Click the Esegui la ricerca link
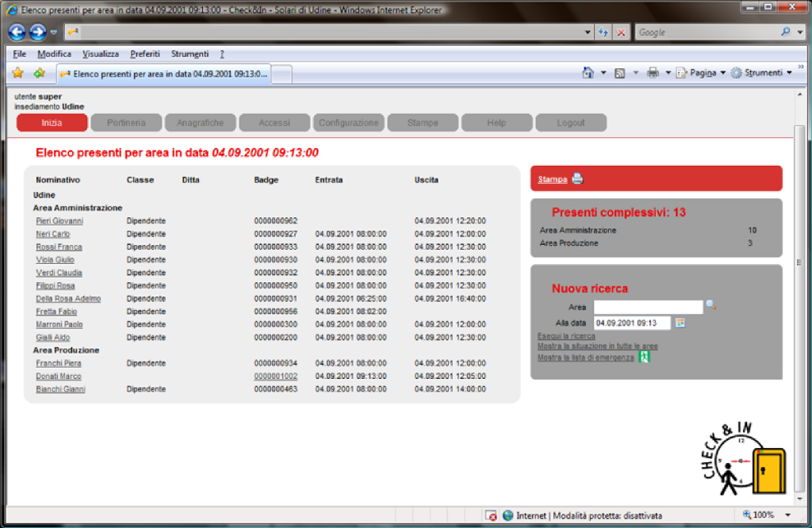 pos(566,336)
